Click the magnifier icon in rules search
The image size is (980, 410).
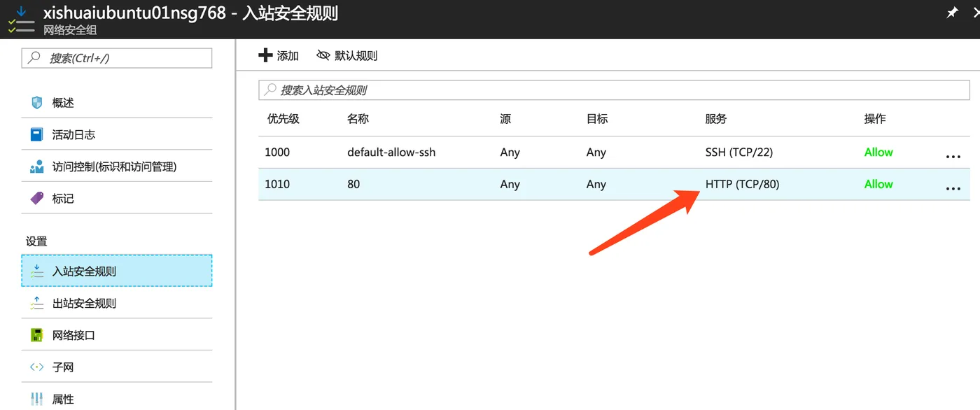tap(270, 90)
